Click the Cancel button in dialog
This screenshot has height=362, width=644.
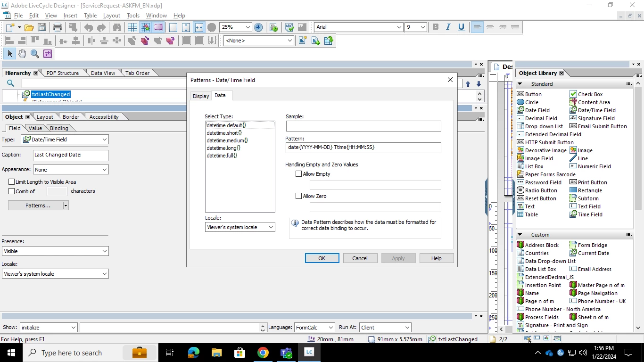[360, 258]
